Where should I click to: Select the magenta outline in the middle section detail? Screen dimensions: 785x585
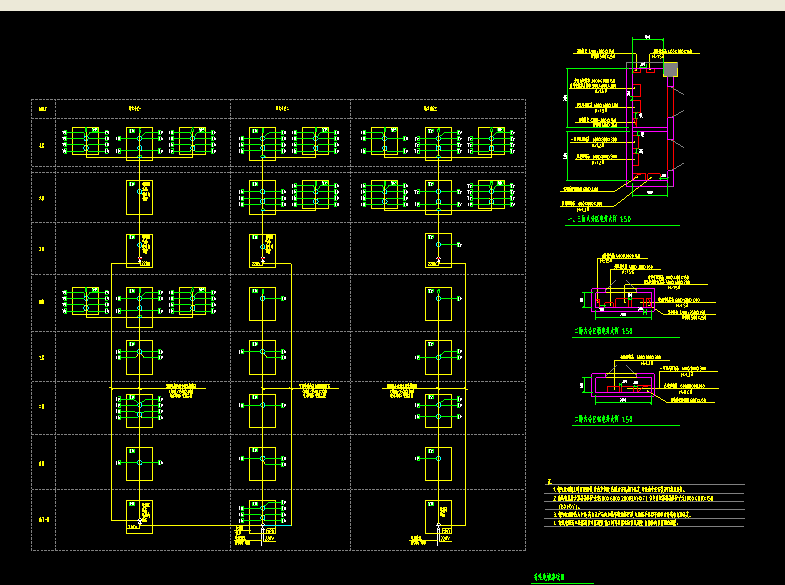pos(620,298)
